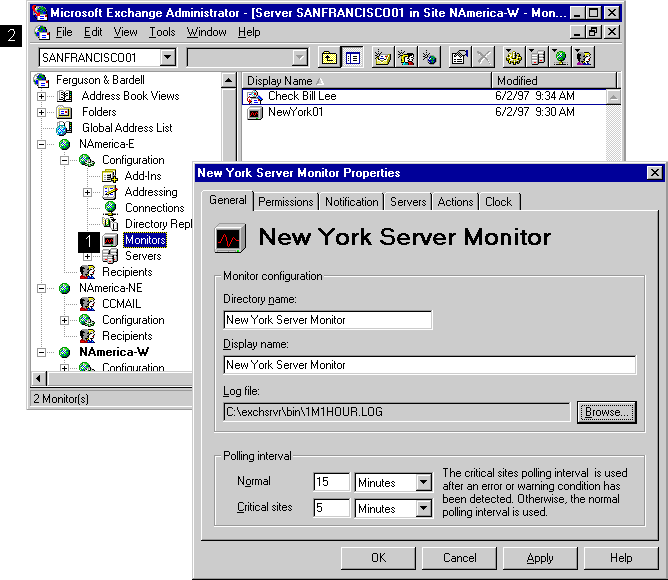Select the Global Address List icon
The image size is (668, 580).
(x=64, y=128)
